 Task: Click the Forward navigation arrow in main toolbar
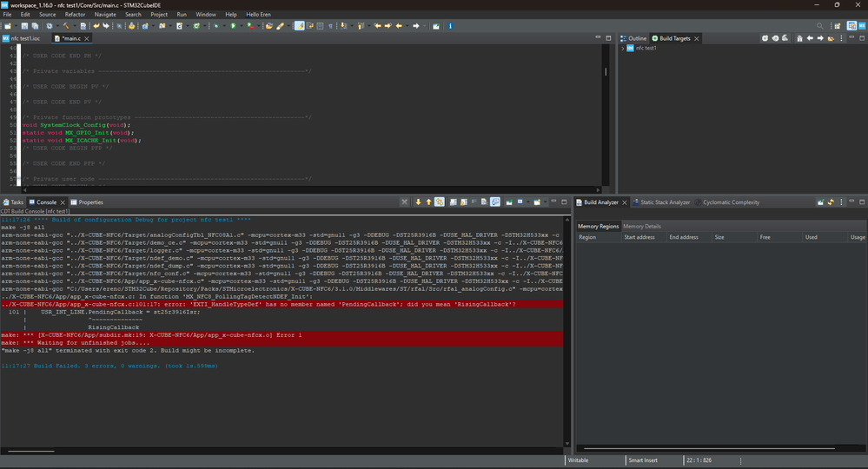(x=415, y=26)
